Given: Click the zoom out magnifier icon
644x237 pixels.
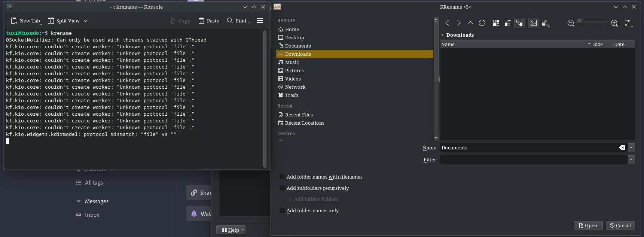Looking at the screenshot, I should pyautogui.click(x=571, y=23).
